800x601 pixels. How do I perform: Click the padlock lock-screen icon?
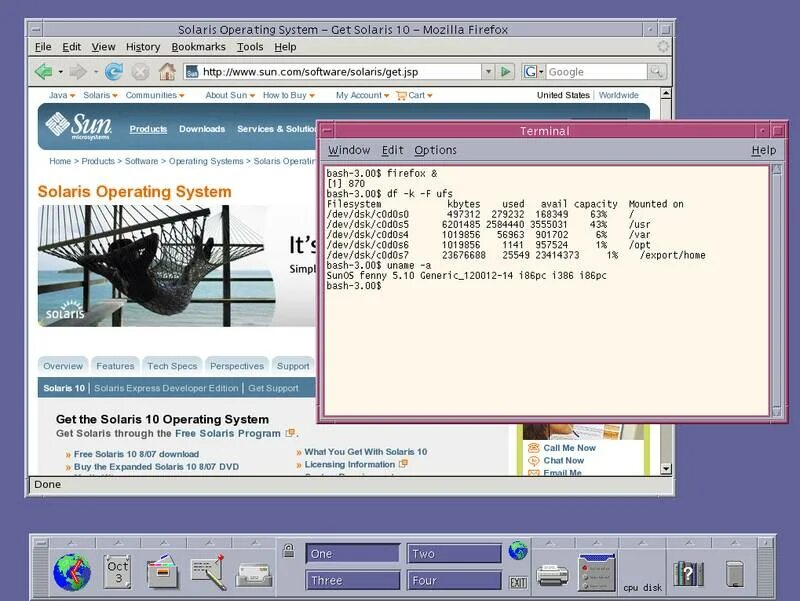289,550
